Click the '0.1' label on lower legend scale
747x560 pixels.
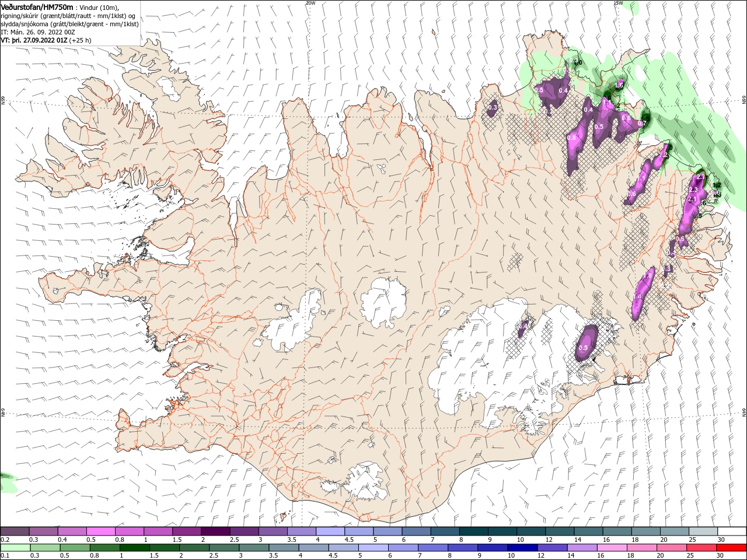[x=5, y=555]
